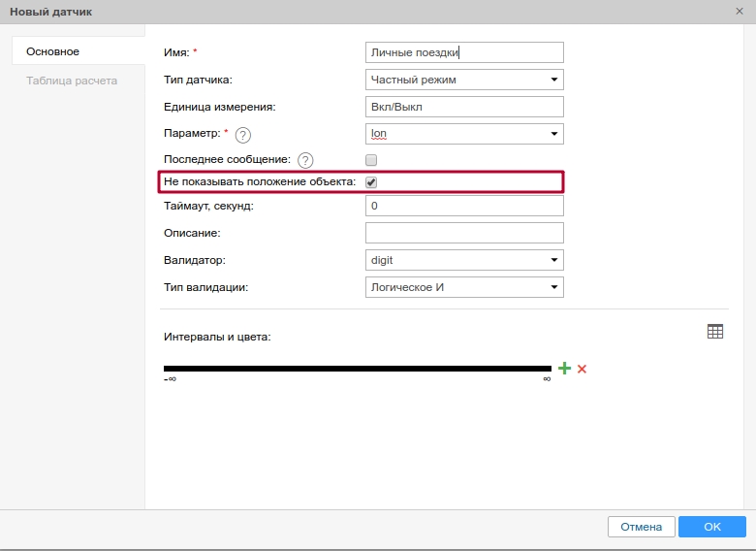Switch to the Основное tab
This screenshot has height=551, width=756.
53,51
